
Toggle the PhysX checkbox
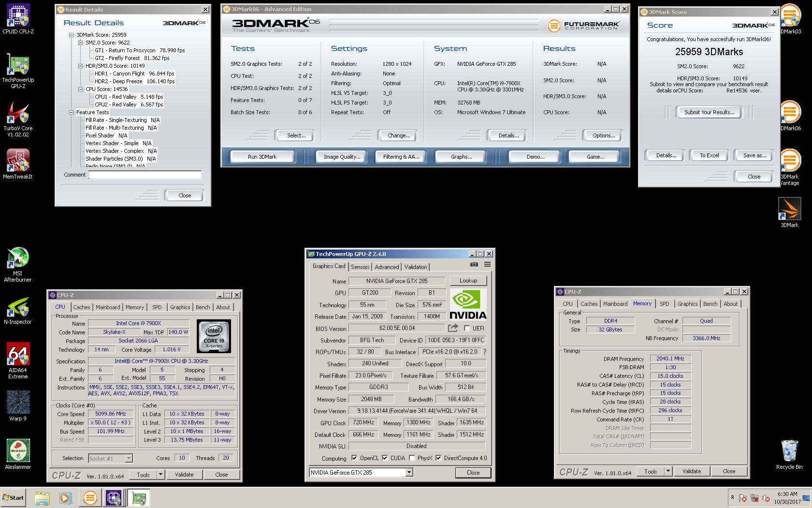(x=412, y=458)
